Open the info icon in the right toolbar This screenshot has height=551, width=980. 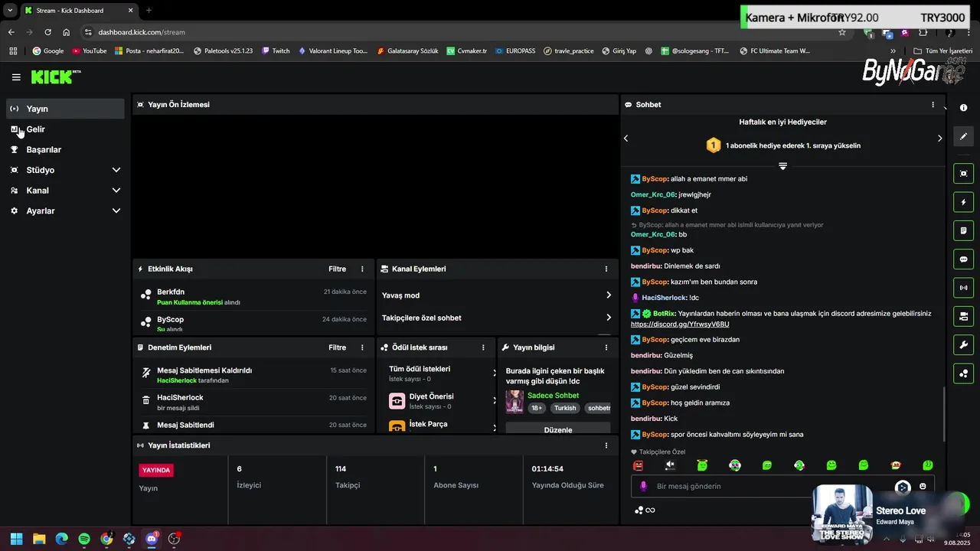click(x=963, y=108)
